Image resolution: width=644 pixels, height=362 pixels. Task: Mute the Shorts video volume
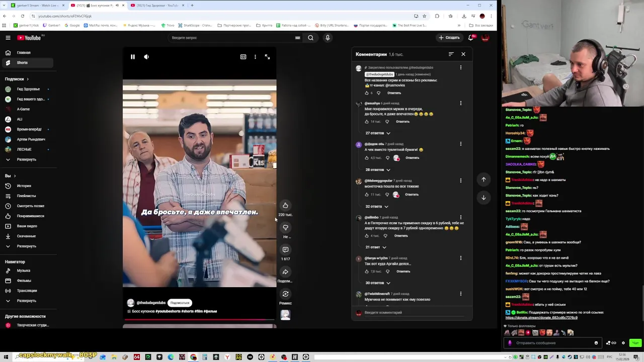pos(146,57)
